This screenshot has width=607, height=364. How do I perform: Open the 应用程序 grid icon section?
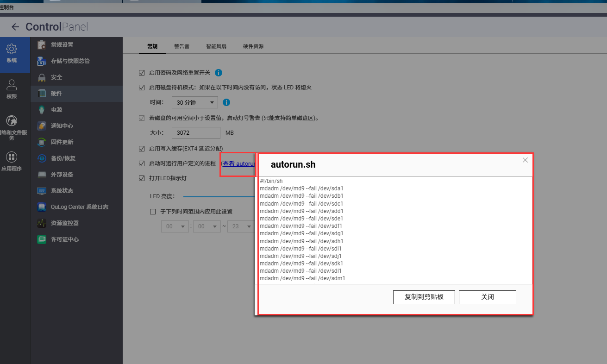(12, 157)
